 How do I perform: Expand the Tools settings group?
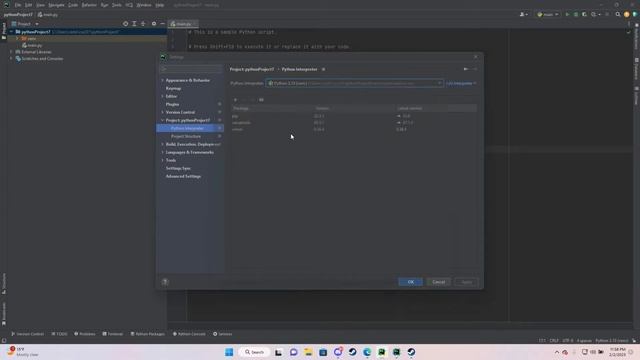162,160
